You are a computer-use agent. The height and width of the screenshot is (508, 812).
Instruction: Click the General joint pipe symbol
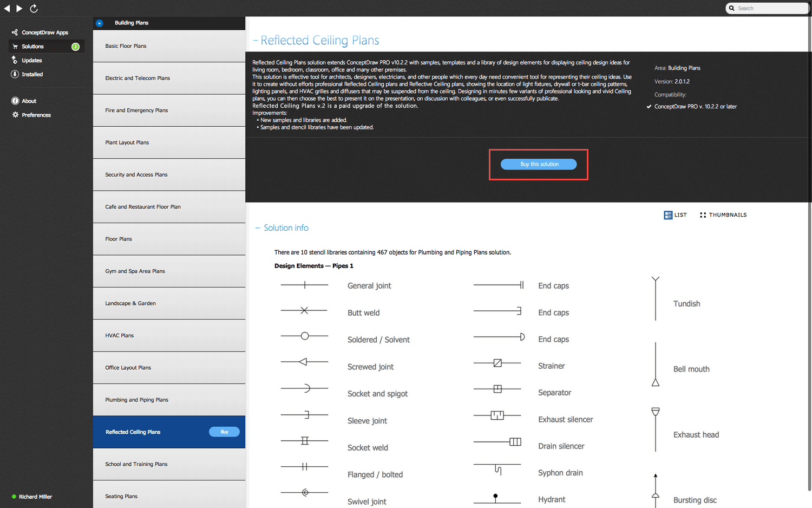coord(304,285)
